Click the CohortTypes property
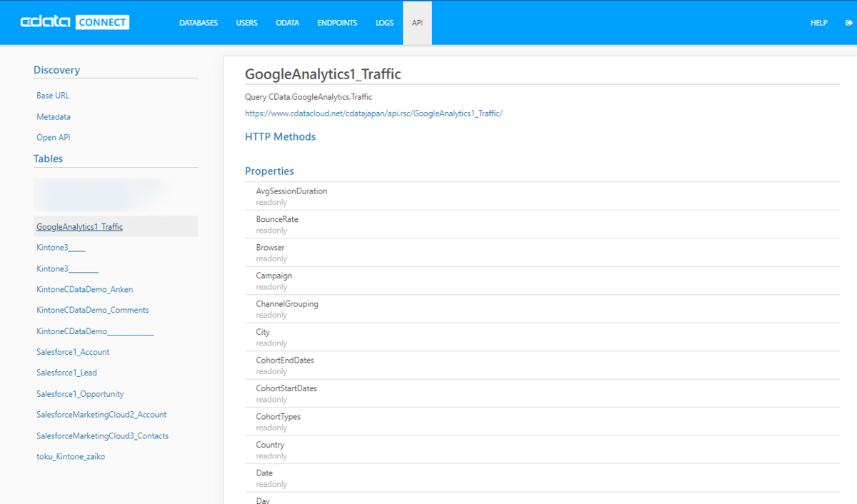This screenshot has width=857, height=504. pos(279,417)
